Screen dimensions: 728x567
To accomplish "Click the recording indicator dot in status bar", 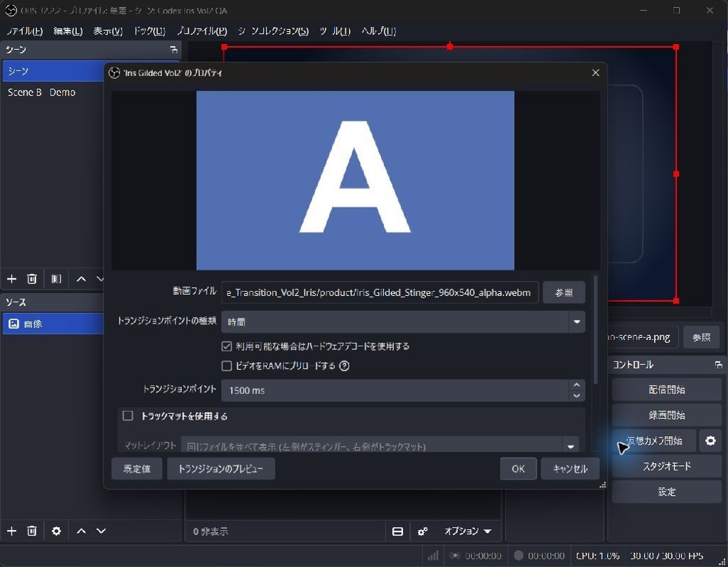I will (x=518, y=556).
